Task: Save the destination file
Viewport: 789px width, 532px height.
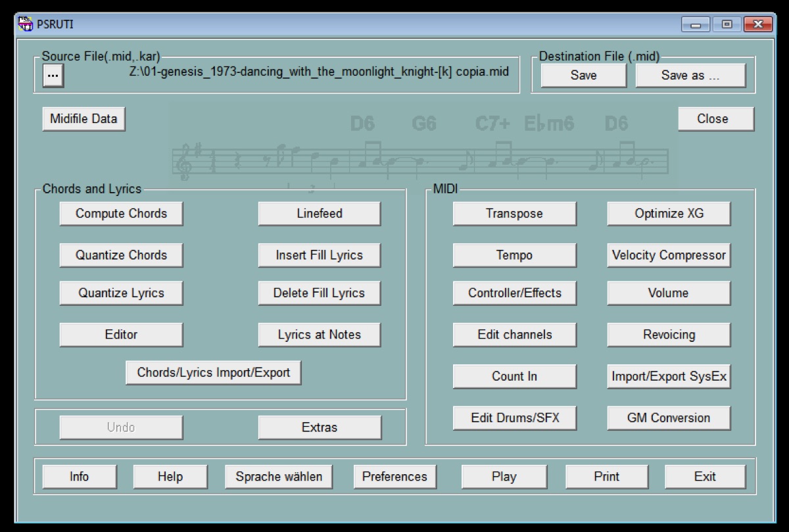Action: (x=584, y=75)
